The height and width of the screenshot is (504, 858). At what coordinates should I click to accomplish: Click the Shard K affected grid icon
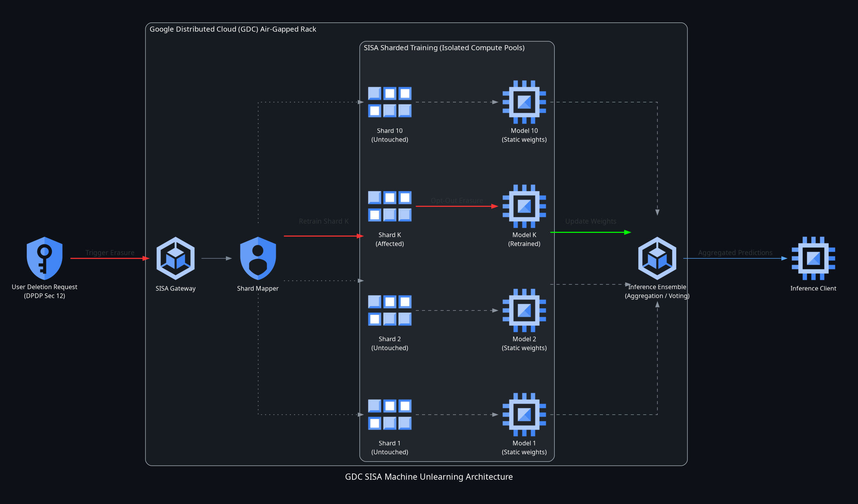click(x=390, y=206)
